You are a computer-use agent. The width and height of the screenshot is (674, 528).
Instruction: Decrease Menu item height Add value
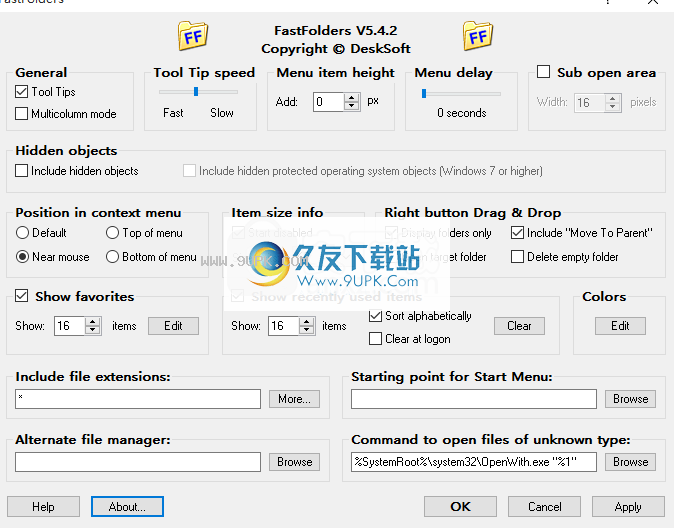click(x=352, y=106)
